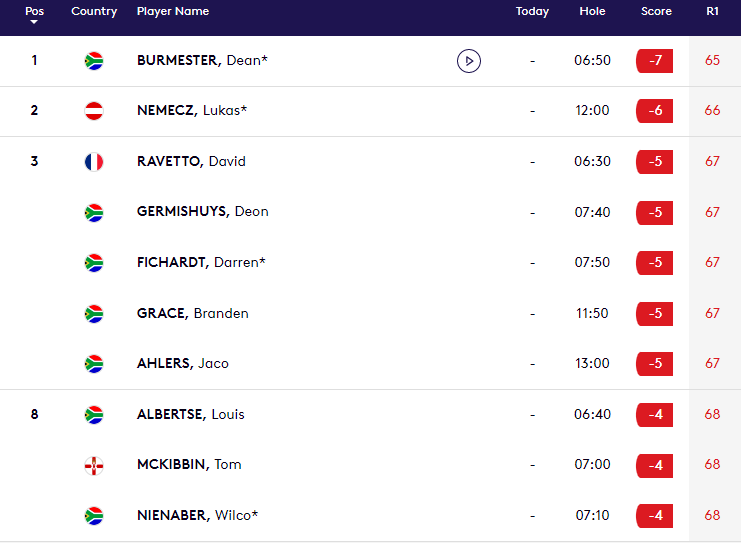Click flag icon beside Fichardt

(x=94, y=263)
